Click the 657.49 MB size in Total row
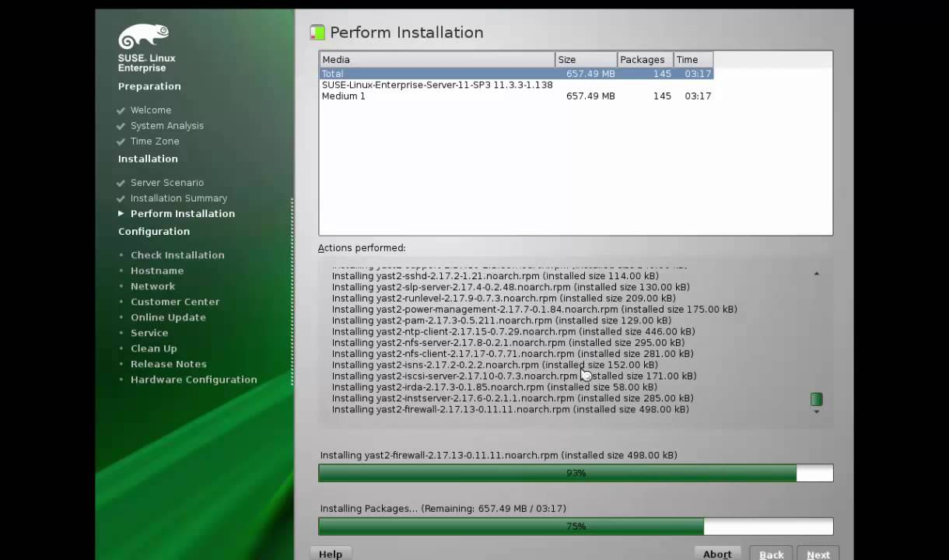 590,74
